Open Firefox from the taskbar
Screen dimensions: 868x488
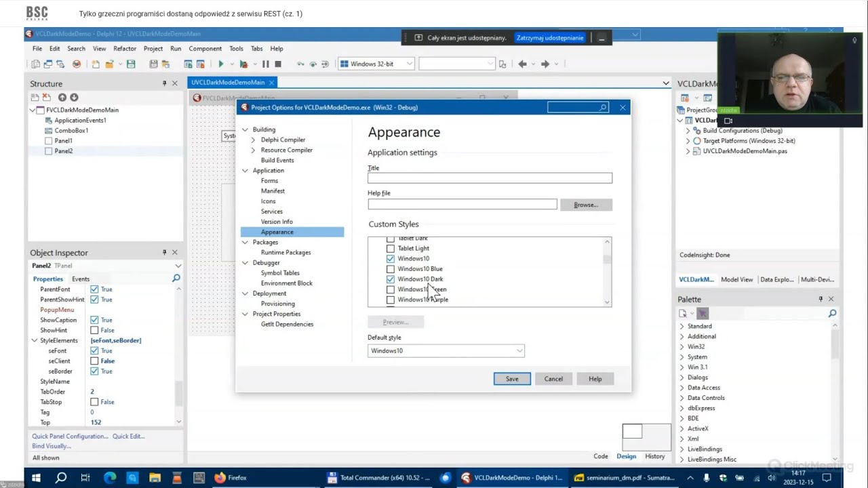tap(231, 478)
